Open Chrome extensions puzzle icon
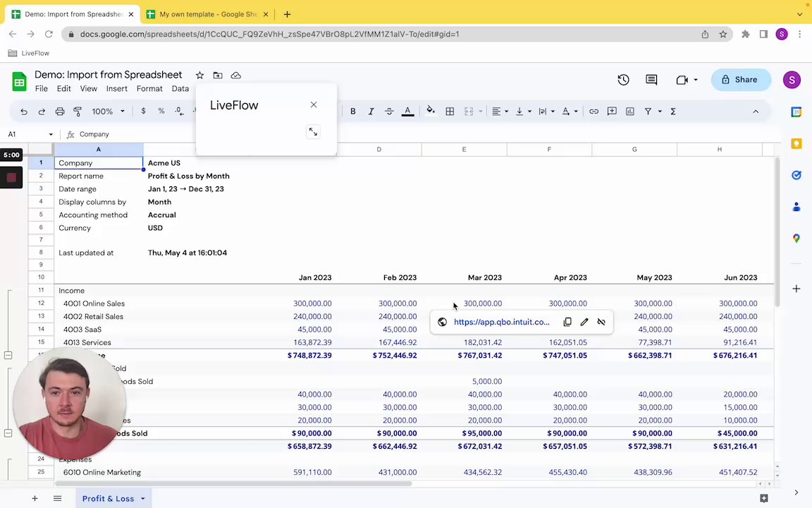This screenshot has width=812, height=508. 746,34
